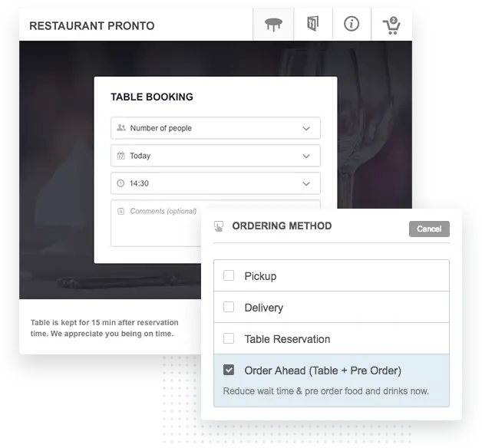
Task: Cancel the ordering method dialog
Action: [429, 229]
